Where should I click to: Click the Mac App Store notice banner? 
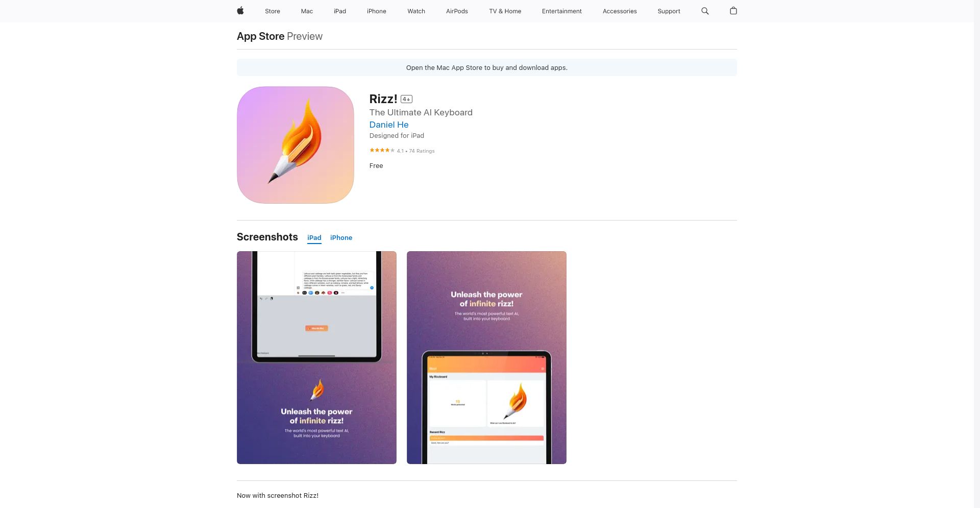pos(487,67)
